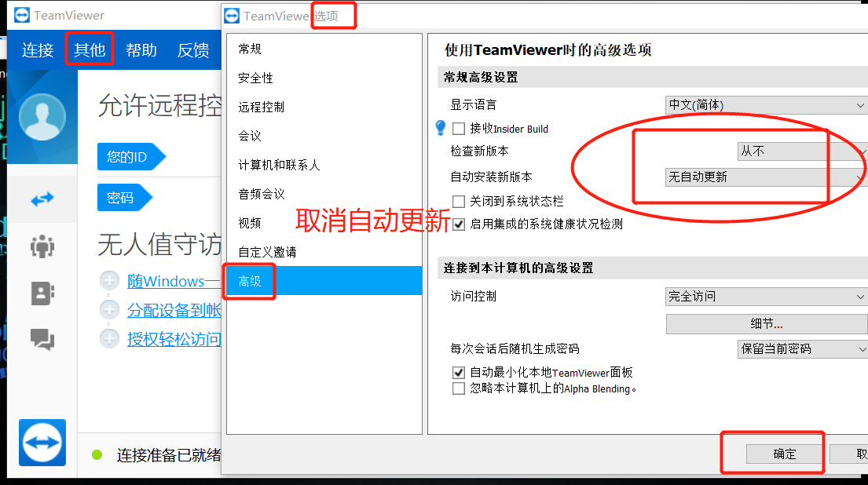Click the plus icon next to 随Windows
Screen dimensions: 868x485
110,281
